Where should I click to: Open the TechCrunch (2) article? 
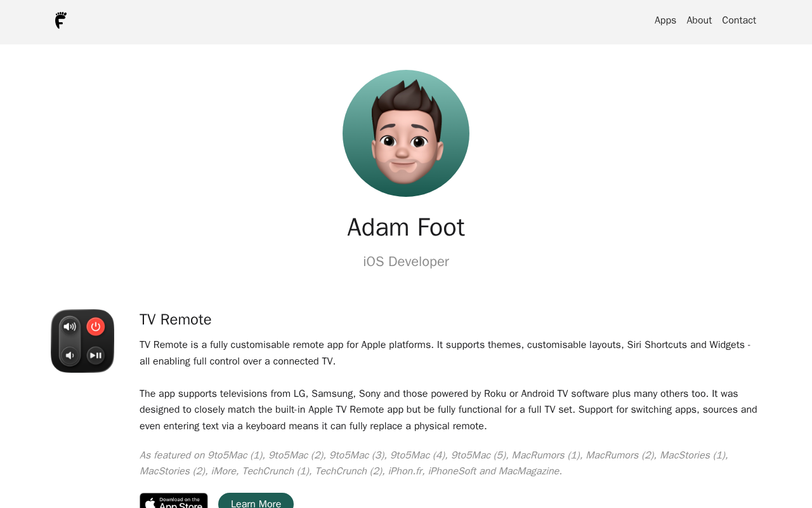pyautogui.click(x=349, y=471)
